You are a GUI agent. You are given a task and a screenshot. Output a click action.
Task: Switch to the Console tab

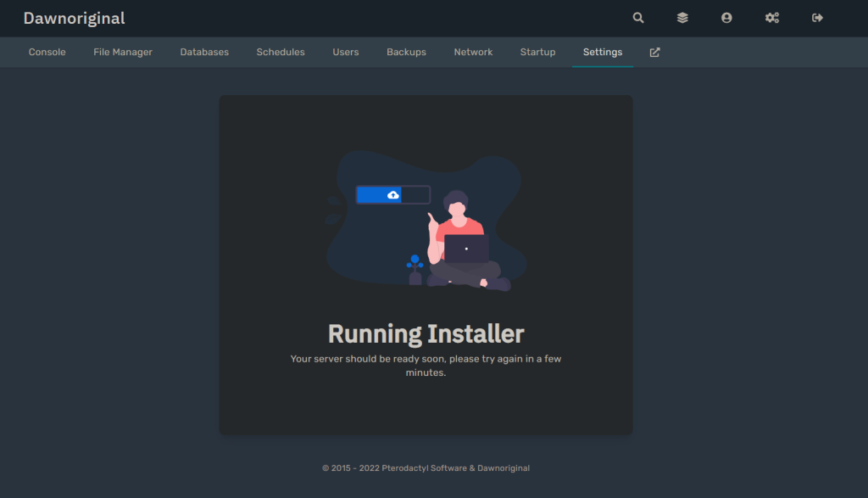coord(47,52)
